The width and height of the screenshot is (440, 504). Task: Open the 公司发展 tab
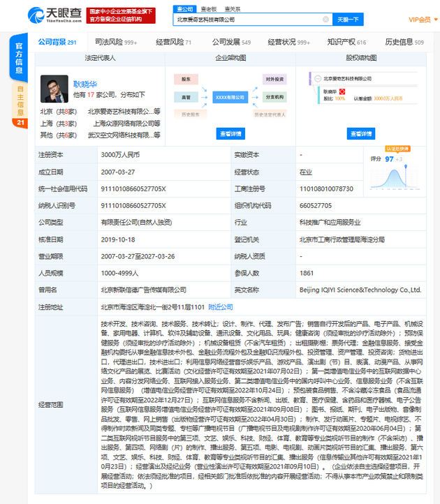(231, 42)
